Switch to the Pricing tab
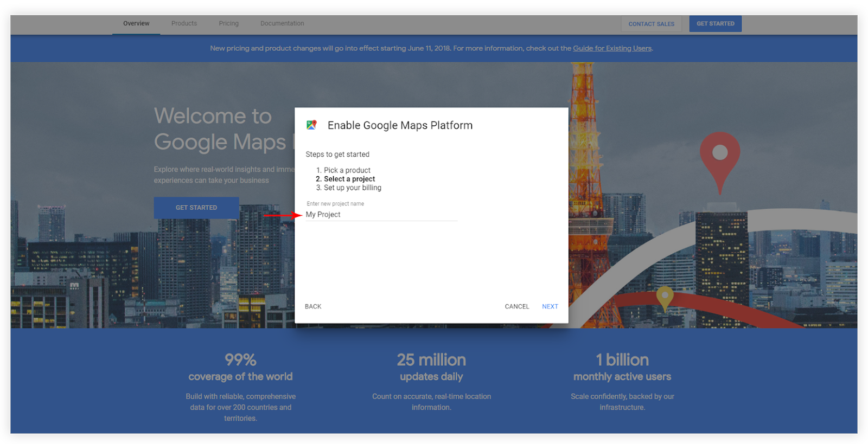868x444 pixels. click(x=228, y=23)
